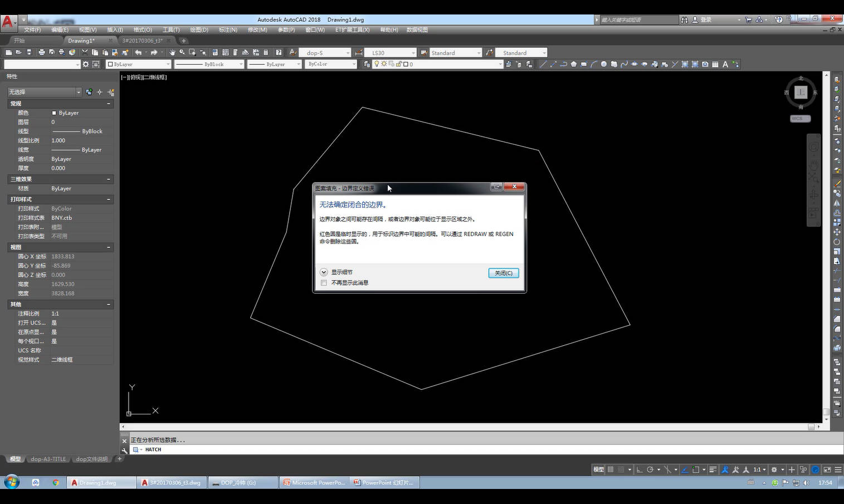Select the multiline Text tool A
The height and width of the screenshot is (504, 844).
coord(725,64)
